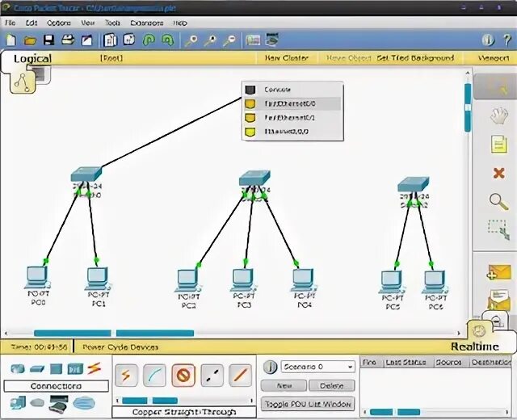This screenshot has height=420, width=517.
Task: Open the Activity Wizard toolbar icon
Action: 86,40
